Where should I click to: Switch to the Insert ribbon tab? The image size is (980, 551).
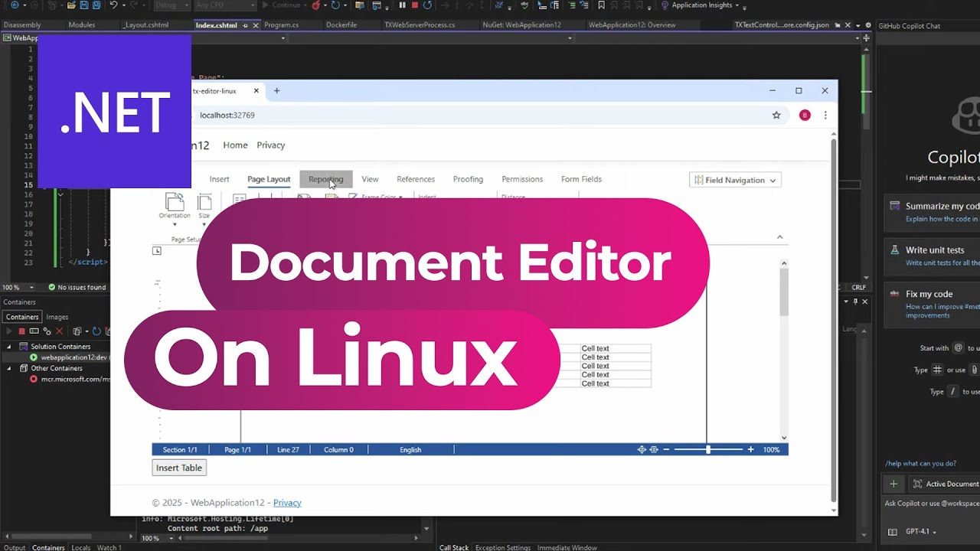click(219, 179)
